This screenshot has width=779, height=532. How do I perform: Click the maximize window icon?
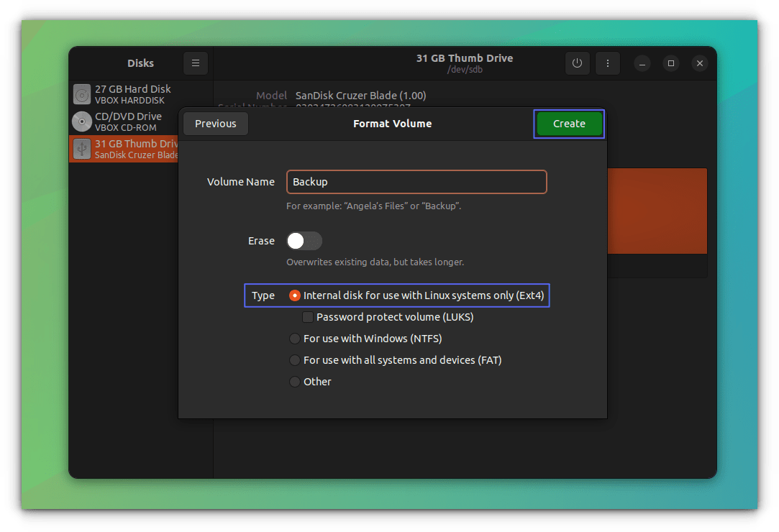tap(670, 63)
